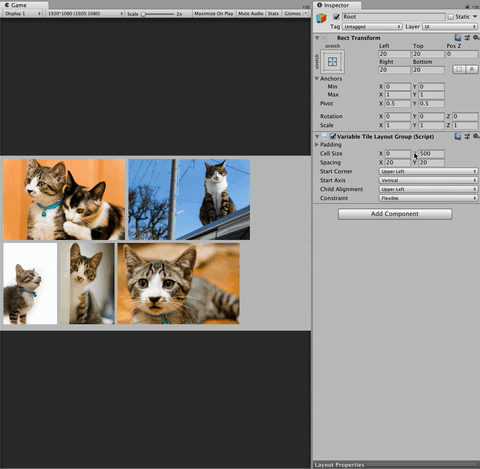The width and height of the screenshot is (480, 469).
Task: Click the Layout Properties header bar
Action: 396,465
